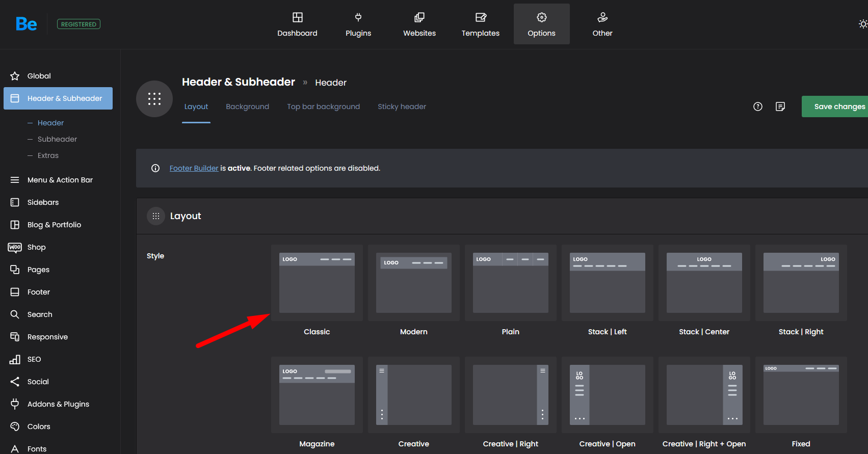Choose the Modern header style
Screen dimensions: 868x454
coord(414,283)
